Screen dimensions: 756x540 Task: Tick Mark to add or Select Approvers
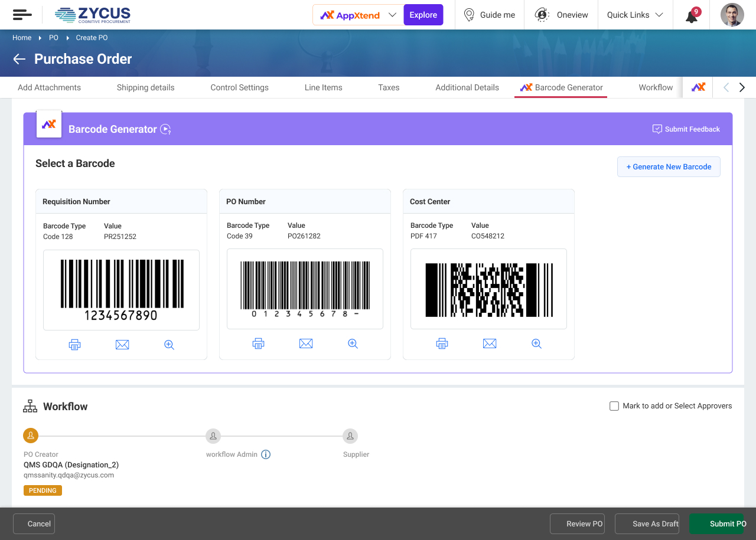614,406
